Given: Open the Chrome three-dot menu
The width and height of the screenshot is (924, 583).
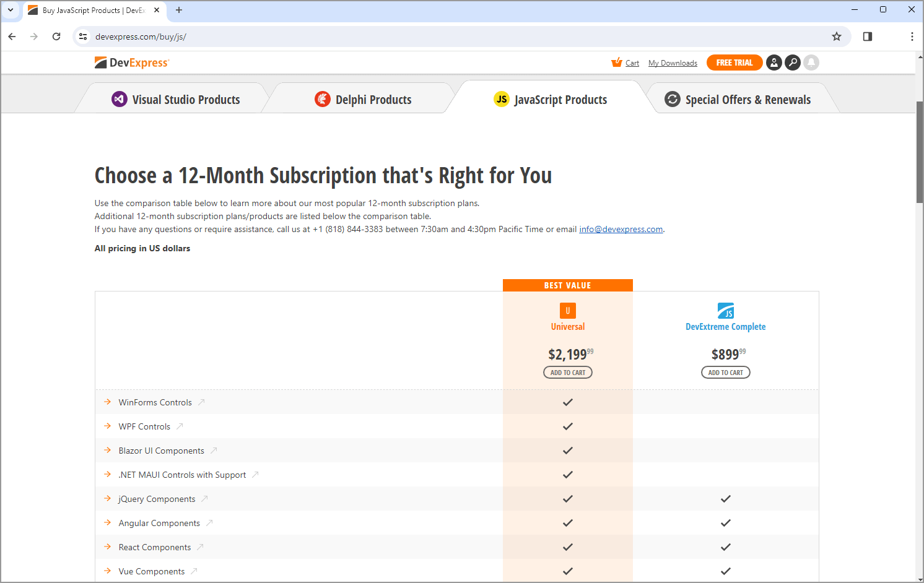Looking at the screenshot, I should [x=912, y=37].
